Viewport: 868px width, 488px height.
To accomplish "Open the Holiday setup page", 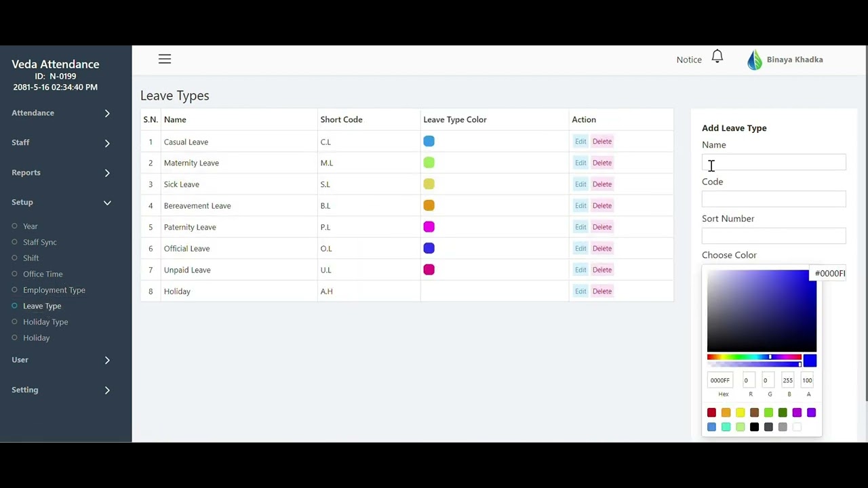I will click(36, 338).
